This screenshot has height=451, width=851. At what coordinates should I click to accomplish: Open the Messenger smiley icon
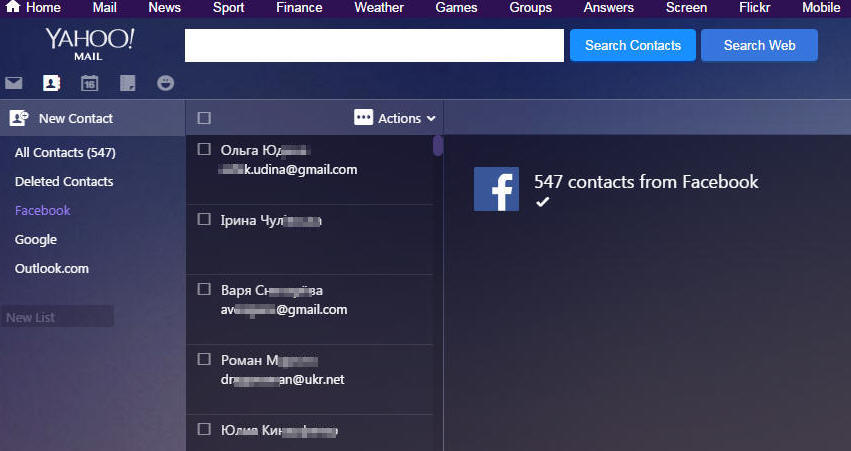point(166,83)
